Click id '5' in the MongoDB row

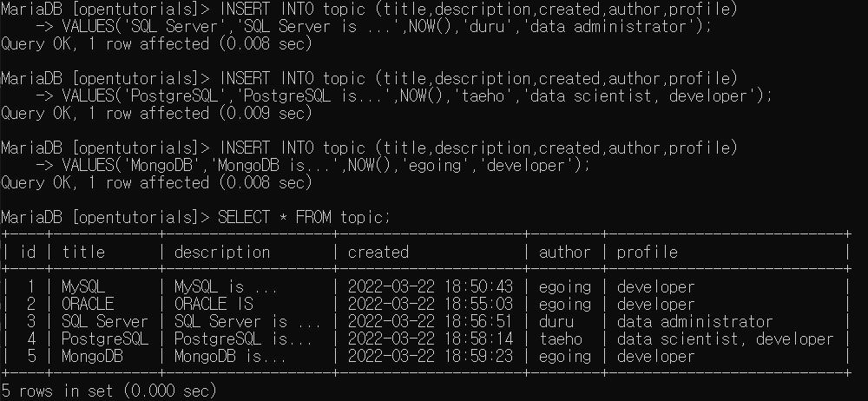click(31, 357)
